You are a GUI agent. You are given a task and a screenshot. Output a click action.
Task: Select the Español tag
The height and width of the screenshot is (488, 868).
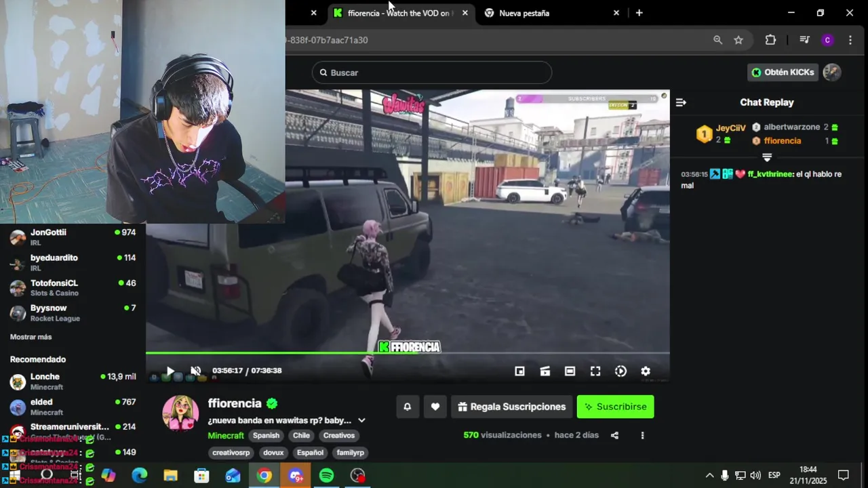(310, 452)
